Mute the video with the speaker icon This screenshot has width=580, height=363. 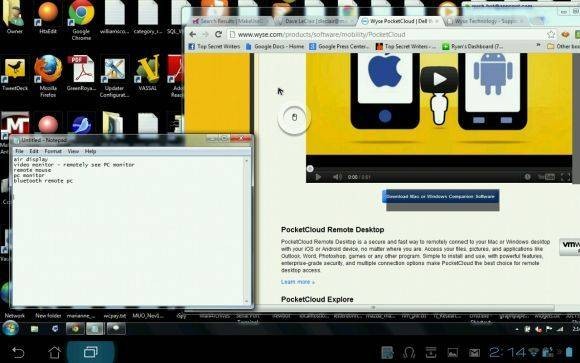coord(337,177)
